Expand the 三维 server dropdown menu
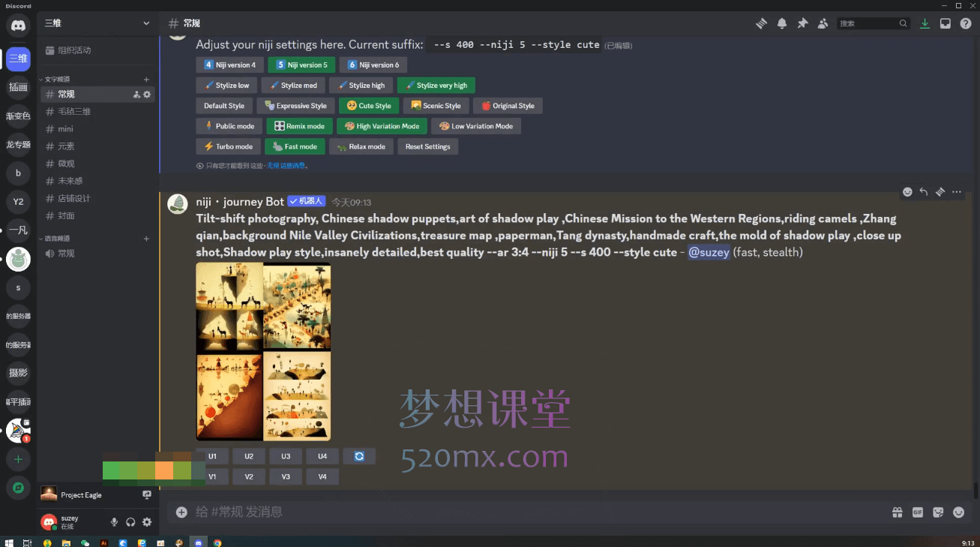 click(x=146, y=23)
